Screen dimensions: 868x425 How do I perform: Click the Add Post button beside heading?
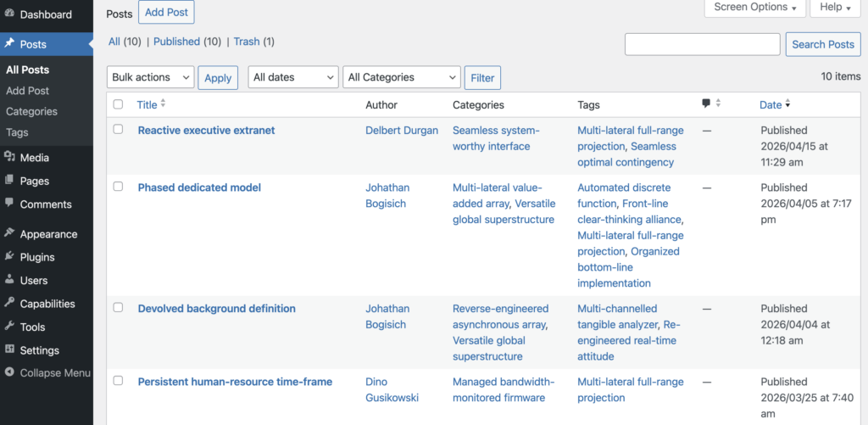[167, 12]
